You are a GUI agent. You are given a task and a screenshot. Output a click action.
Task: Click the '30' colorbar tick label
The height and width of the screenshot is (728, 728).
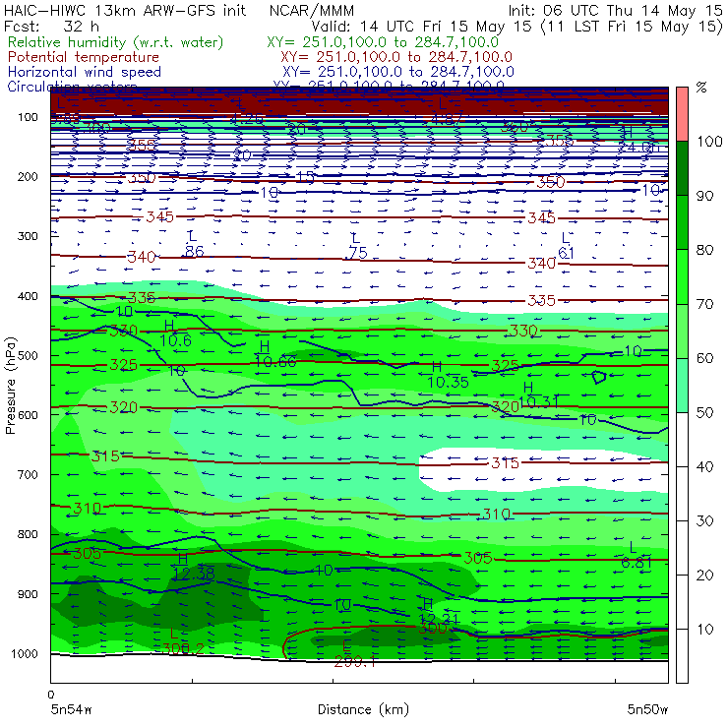704,521
